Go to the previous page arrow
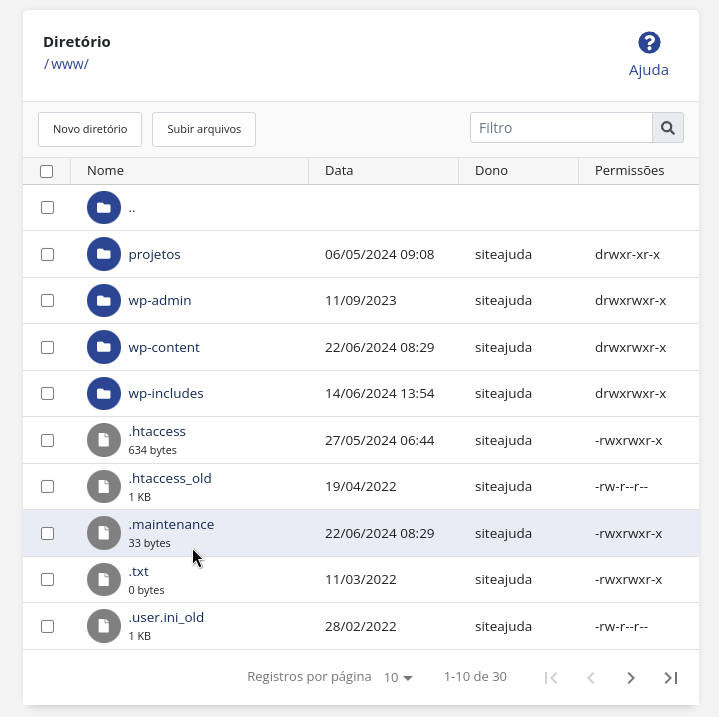719x717 pixels. tap(591, 678)
